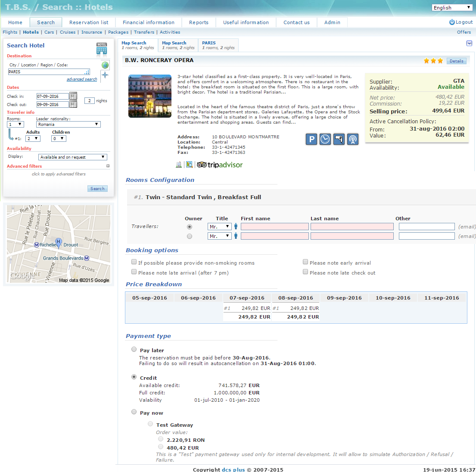The height and width of the screenshot is (472, 476).
Task: Click the globe destination icon
Action: [x=105, y=65]
